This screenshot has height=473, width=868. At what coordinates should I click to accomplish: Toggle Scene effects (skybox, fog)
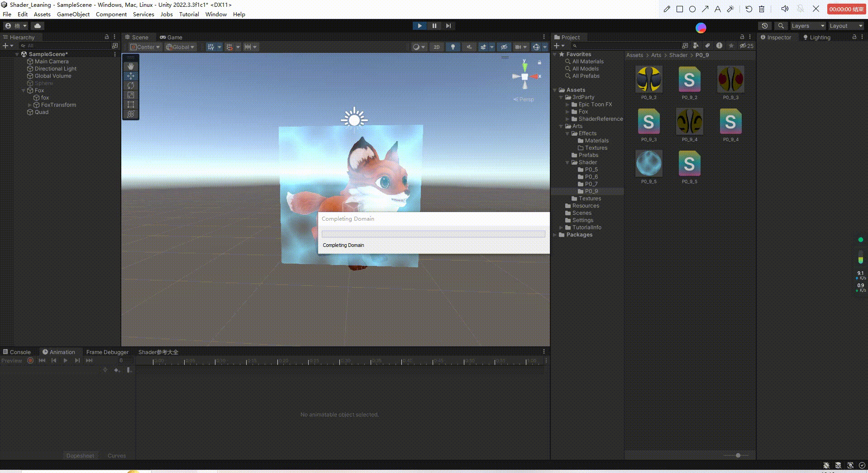483,47
